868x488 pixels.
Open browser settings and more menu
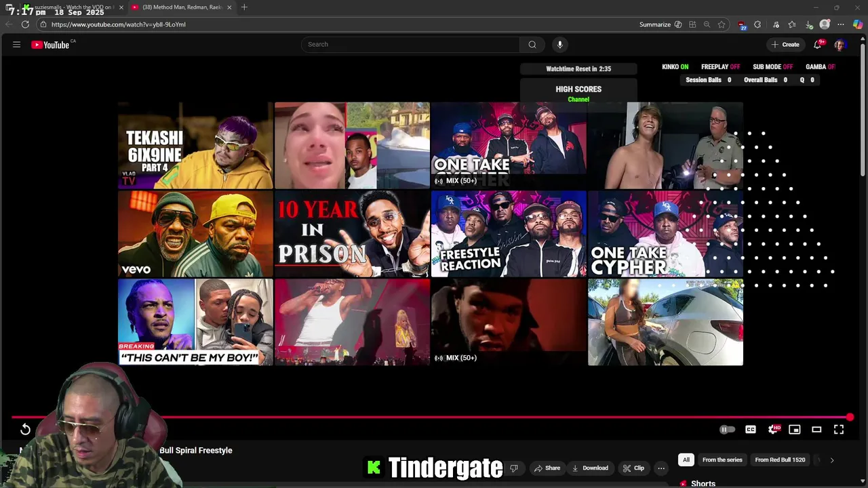click(x=841, y=24)
